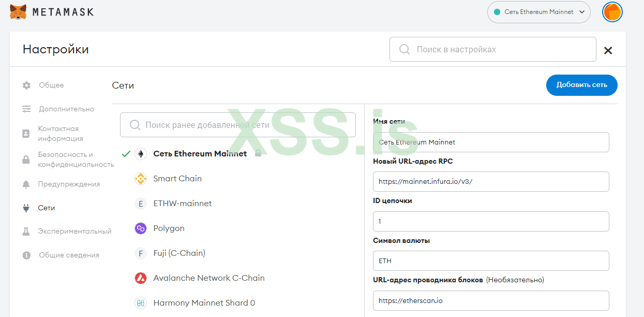Click the Новый URL-адрес RPC field

[x=490, y=182]
